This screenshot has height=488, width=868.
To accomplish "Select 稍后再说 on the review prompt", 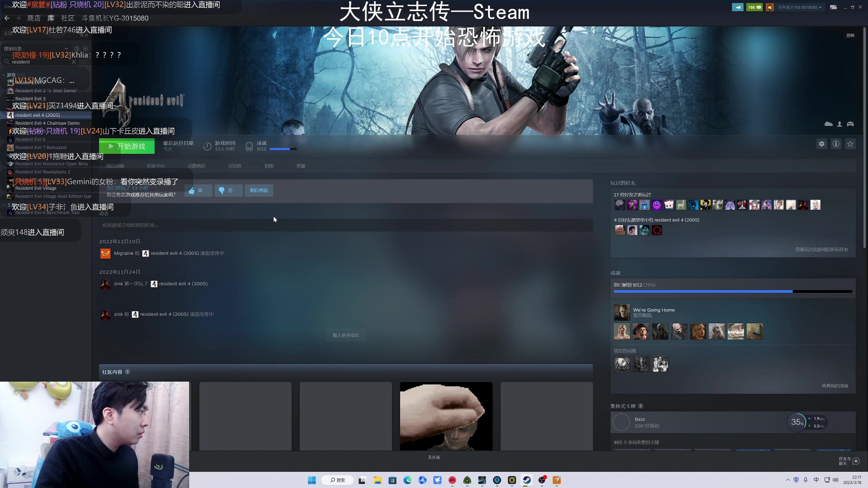I will pyautogui.click(x=259, y=190).
